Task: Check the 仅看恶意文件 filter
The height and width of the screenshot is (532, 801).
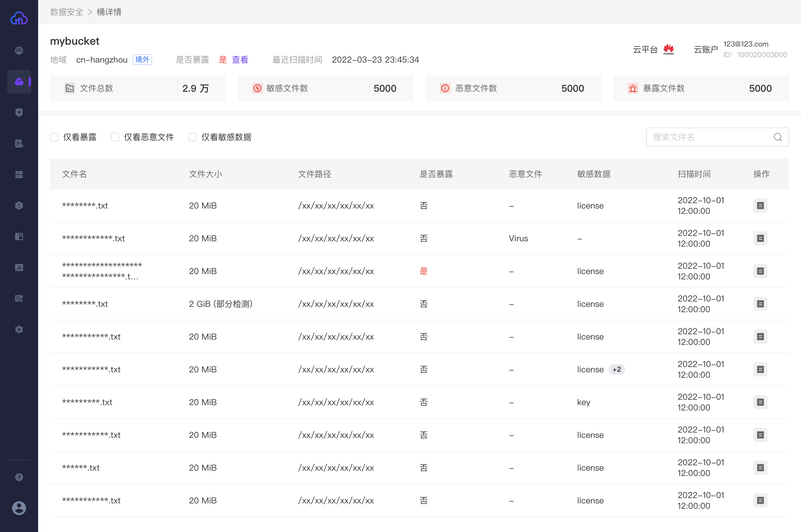Action: pos(115,137)
